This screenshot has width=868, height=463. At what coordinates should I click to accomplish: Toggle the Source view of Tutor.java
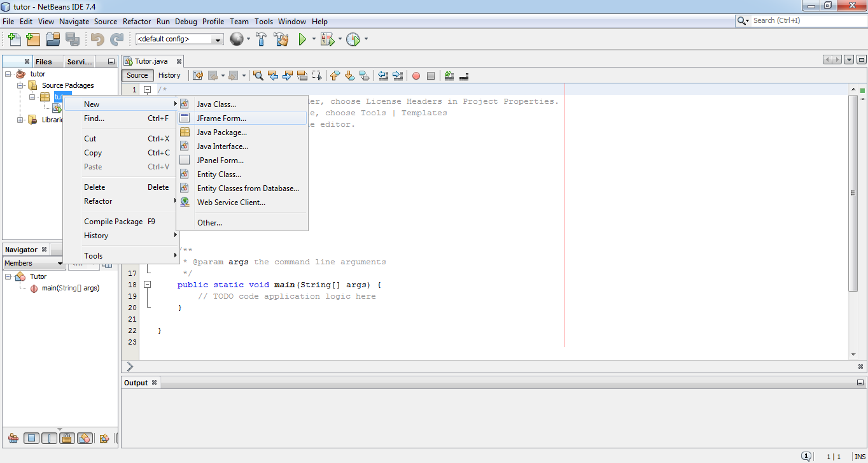tap(137, 75)
